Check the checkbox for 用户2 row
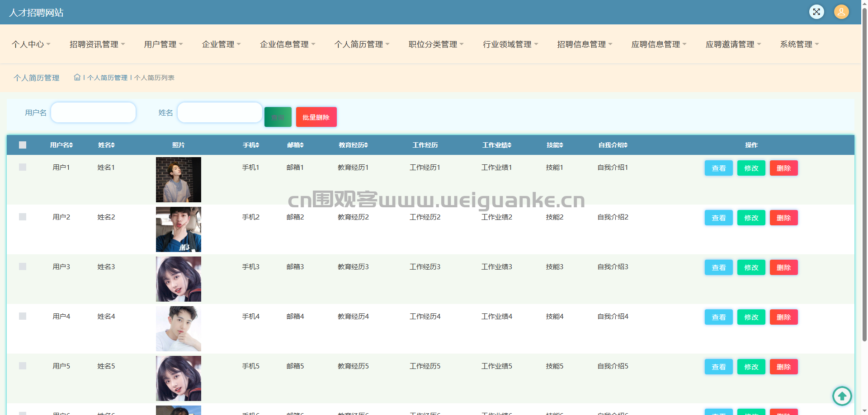The height and width of the screenshot is (415, 868). point(23,217)
